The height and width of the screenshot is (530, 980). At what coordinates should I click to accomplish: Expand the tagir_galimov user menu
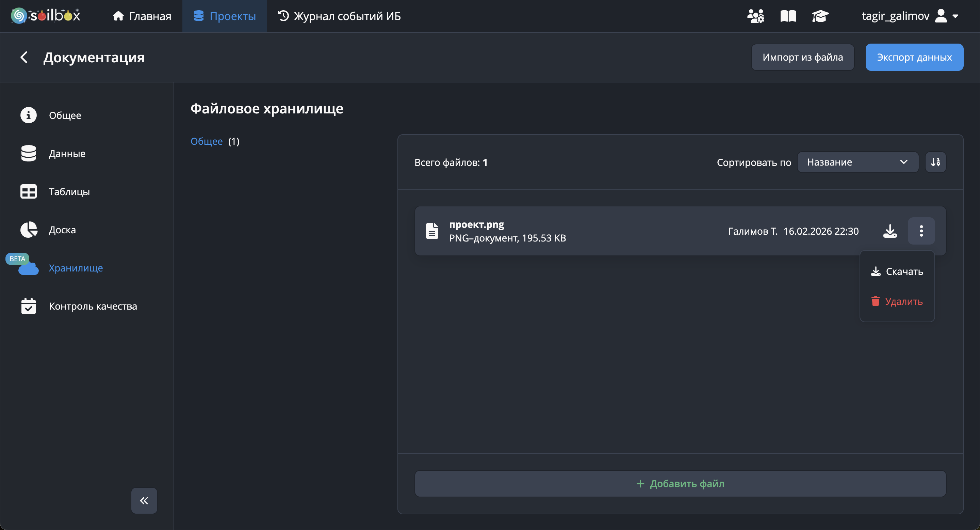(910, 16)
